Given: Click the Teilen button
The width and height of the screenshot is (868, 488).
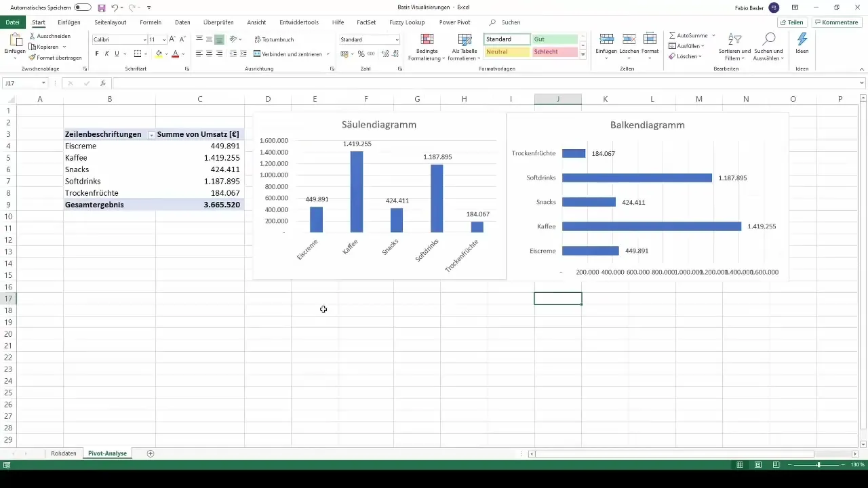Looking at the screenshot, I should [791, 22].
